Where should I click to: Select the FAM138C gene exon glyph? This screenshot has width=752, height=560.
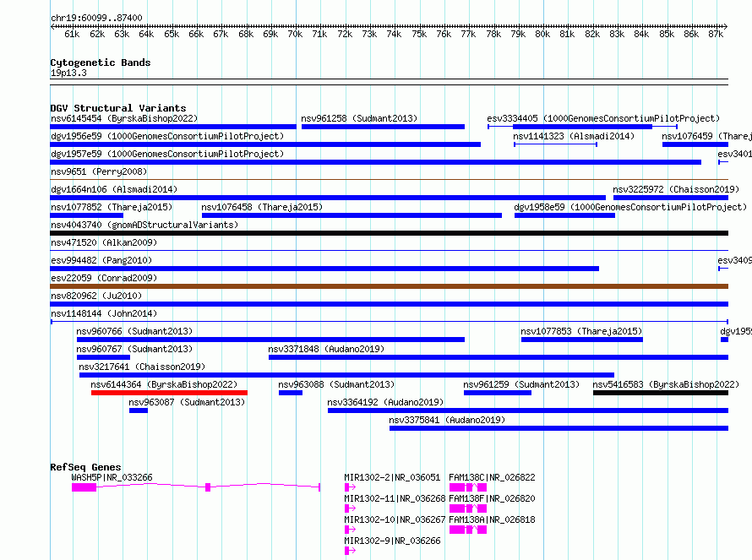coord(468,487)
